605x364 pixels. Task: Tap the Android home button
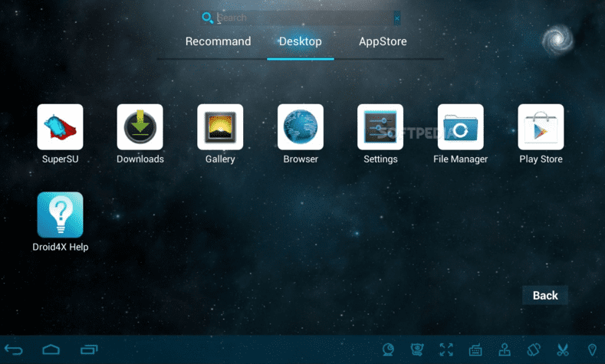click(51, 350)
